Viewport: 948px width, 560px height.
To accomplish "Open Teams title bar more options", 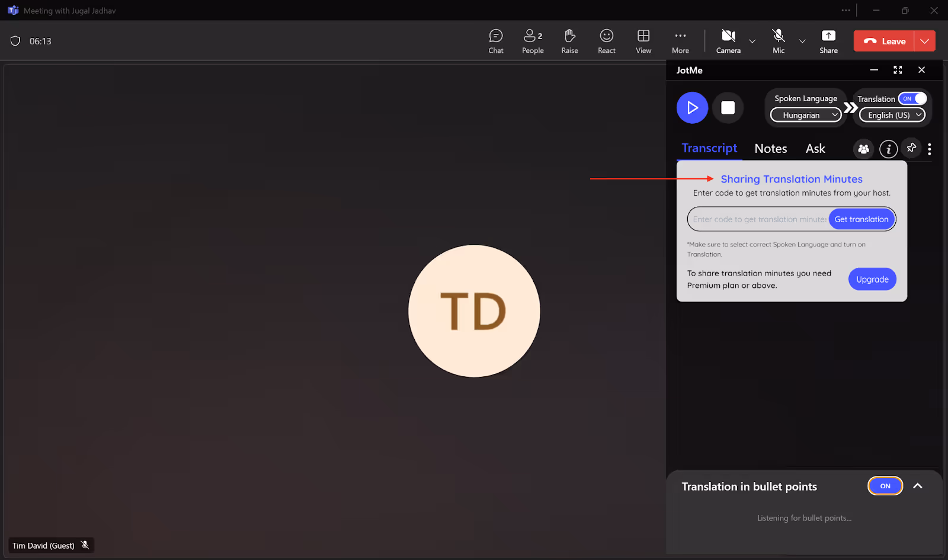I will tap(845, 10).
